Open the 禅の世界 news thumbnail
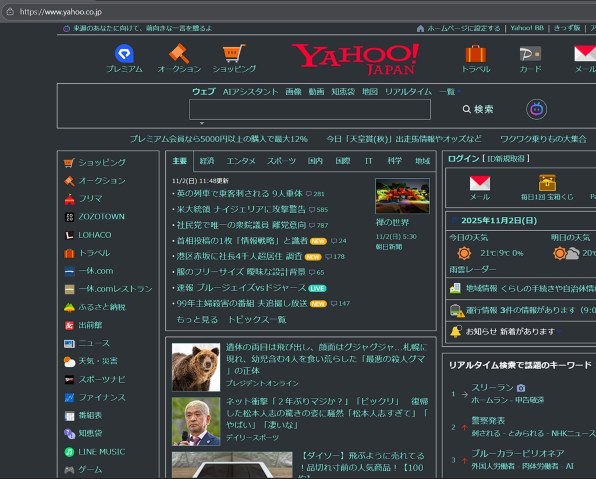The image size is (596, 479). click(403, 196)
